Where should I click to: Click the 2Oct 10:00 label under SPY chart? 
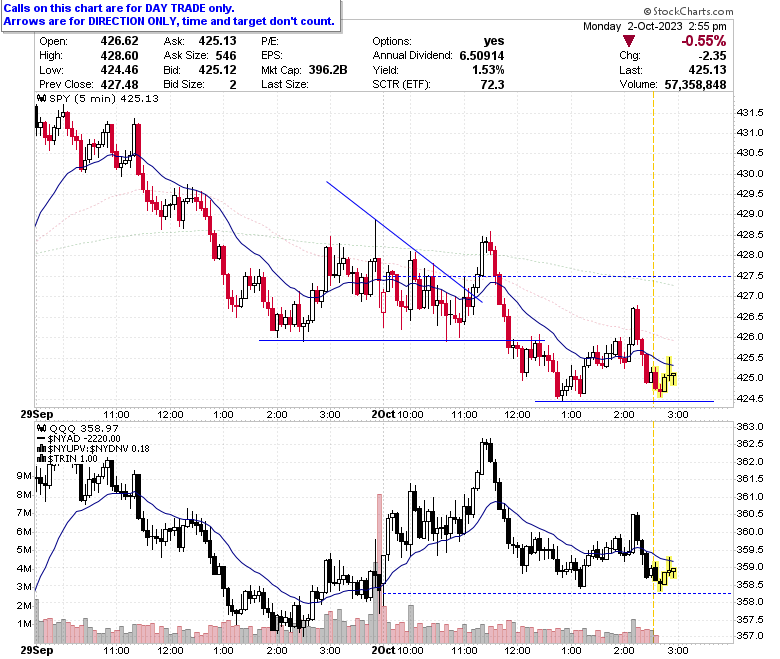397,414
